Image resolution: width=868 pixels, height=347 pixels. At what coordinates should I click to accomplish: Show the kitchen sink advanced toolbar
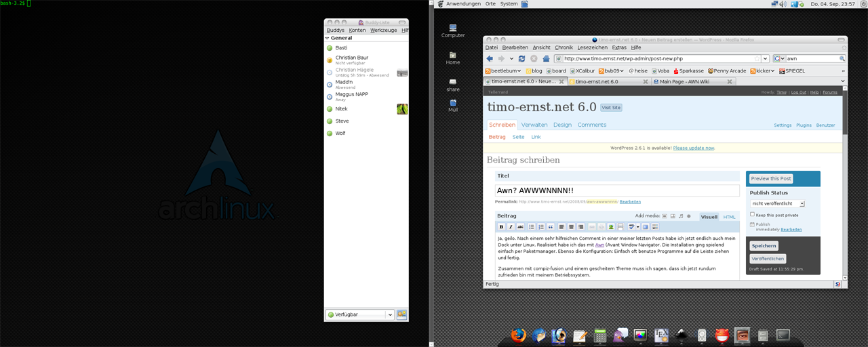[x=655, y=227]
